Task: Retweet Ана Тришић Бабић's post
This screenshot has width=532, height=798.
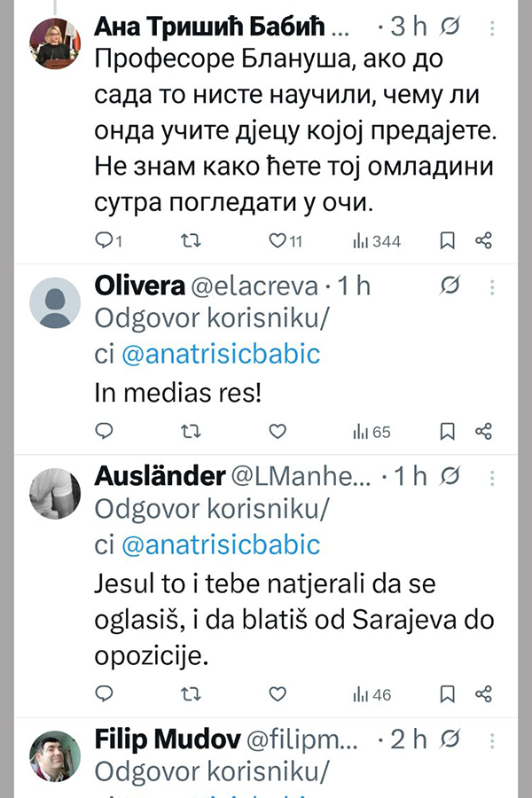Action: (191, 240)
